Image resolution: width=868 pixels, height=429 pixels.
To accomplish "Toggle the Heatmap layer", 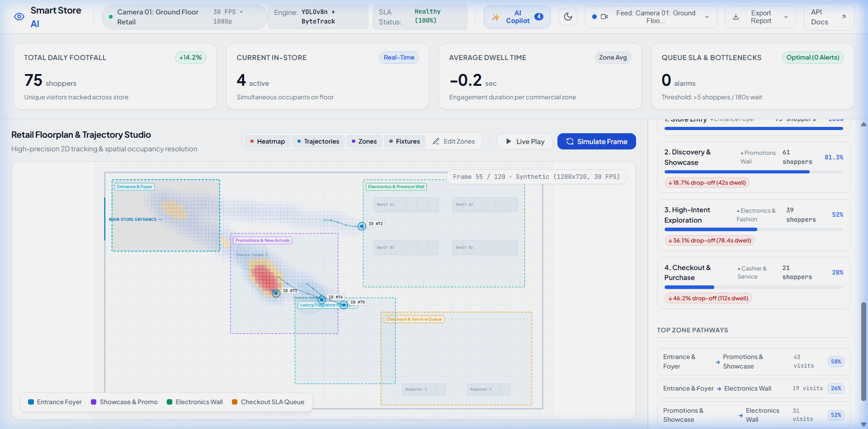I will 267,141.
